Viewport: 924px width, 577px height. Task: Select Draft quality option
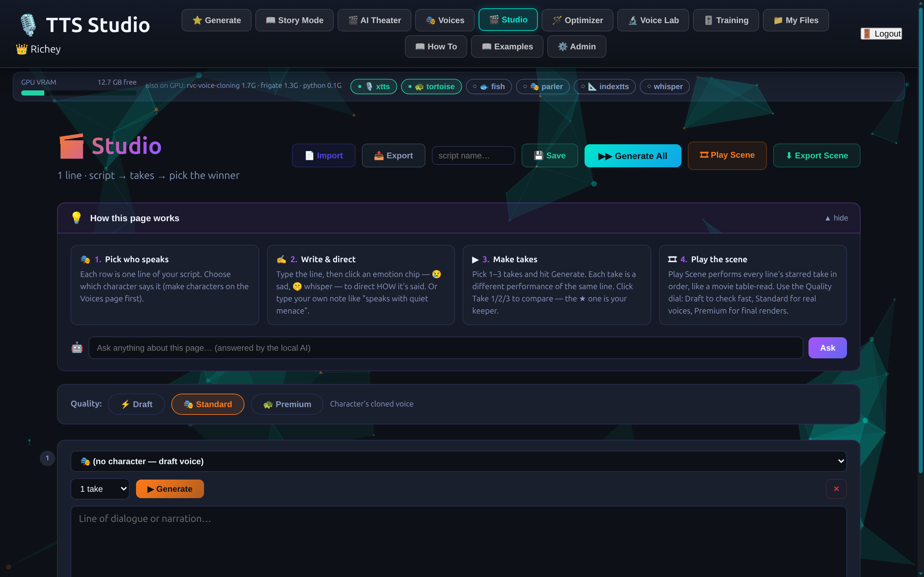click(136, 404)
